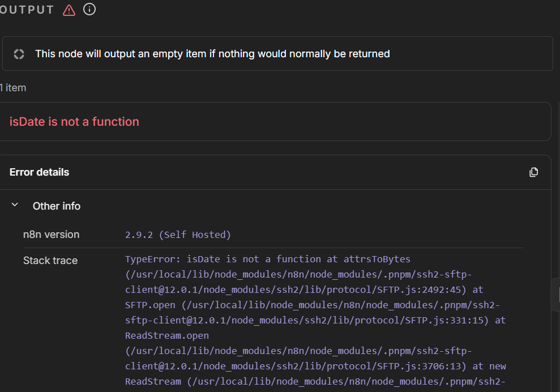Click the Stack trace label
The height and width of the screenshot is (392, 560).
(x=50, y=261)
